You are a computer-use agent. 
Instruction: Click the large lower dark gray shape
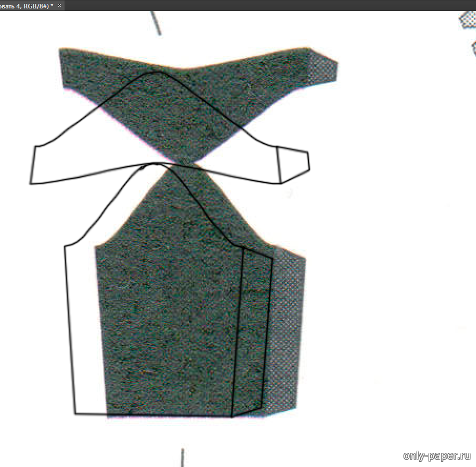pos(168,316)
